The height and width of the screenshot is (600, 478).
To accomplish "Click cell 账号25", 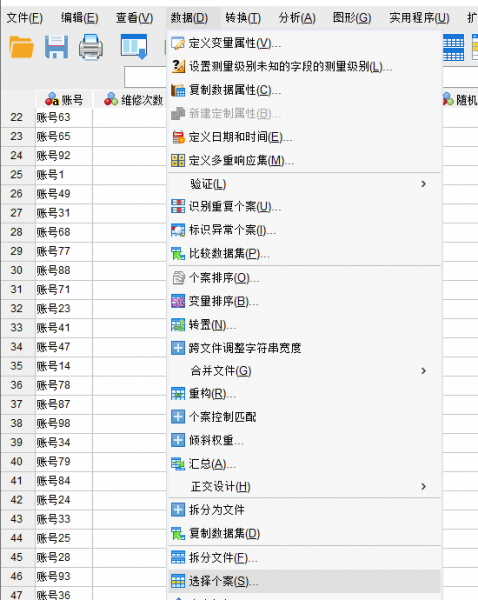I will coord(64,538).
